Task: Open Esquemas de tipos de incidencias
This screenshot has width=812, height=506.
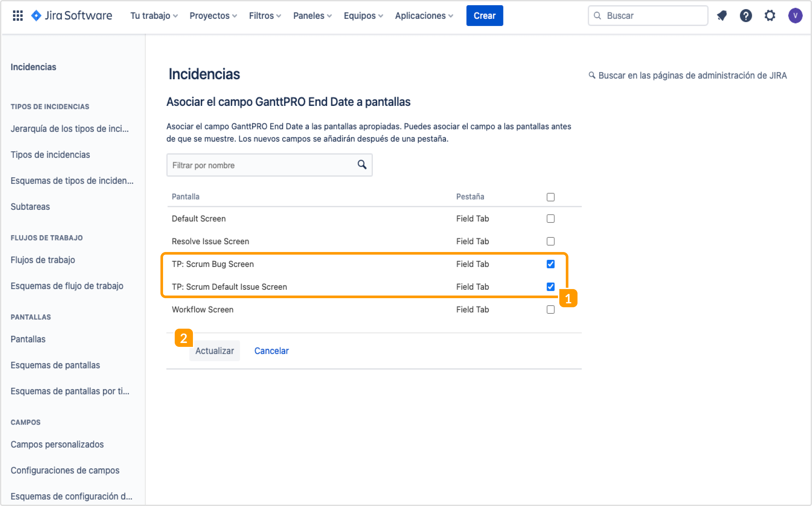Action: tap(72, 181)
